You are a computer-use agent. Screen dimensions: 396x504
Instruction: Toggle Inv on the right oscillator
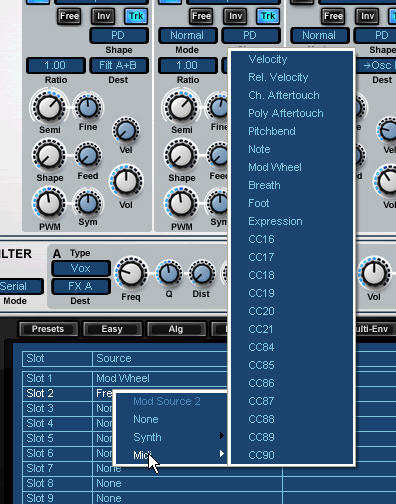point(367,16)
